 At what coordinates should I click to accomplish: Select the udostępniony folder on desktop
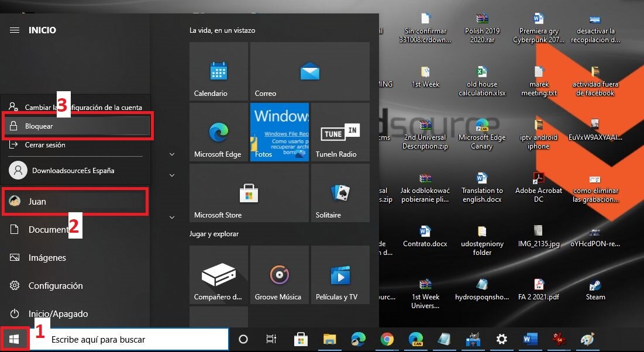coord(482,241)
